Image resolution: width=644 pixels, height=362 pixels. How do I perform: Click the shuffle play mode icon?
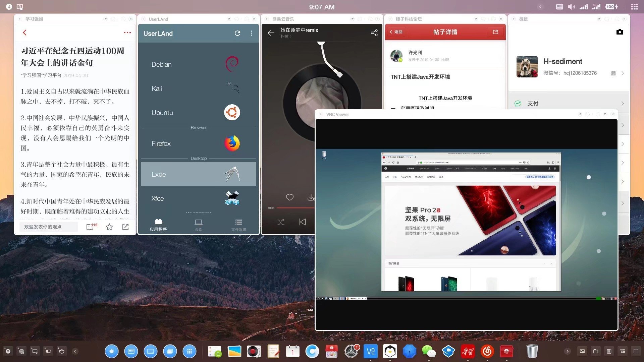(281, 222)
